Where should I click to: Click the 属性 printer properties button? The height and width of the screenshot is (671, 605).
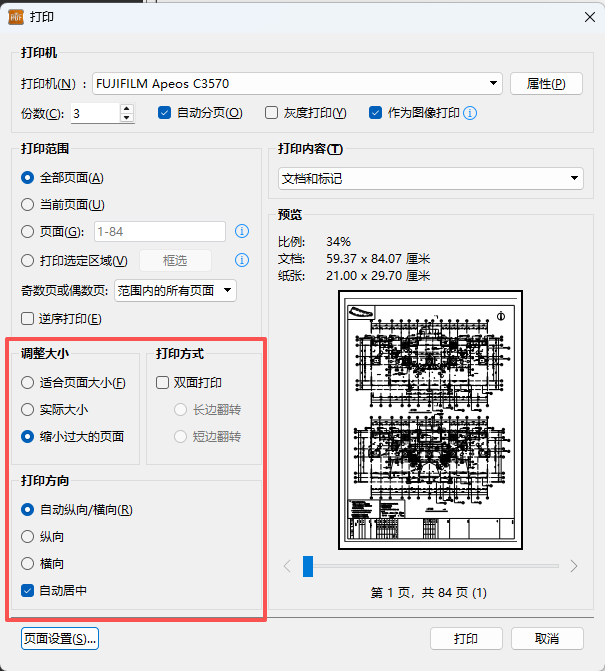tap(546, 84)
